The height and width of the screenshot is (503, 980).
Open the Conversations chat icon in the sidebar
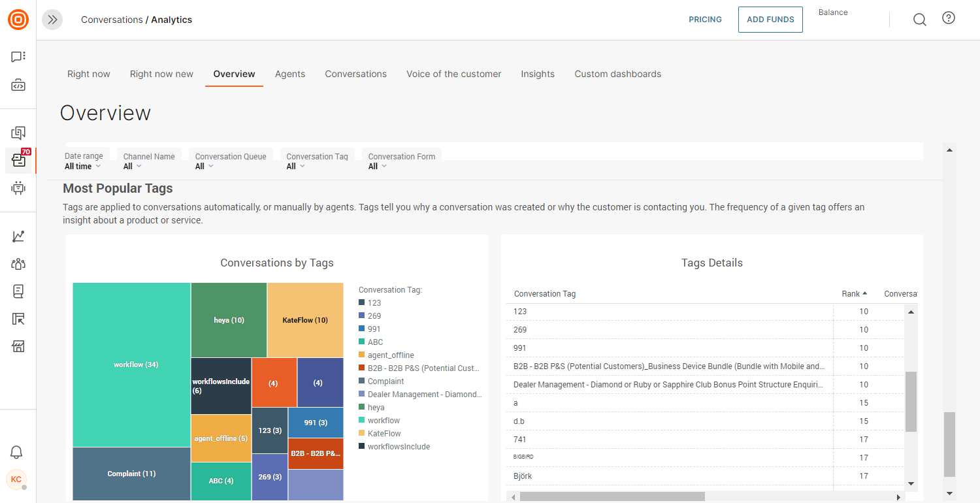point(18,56)
